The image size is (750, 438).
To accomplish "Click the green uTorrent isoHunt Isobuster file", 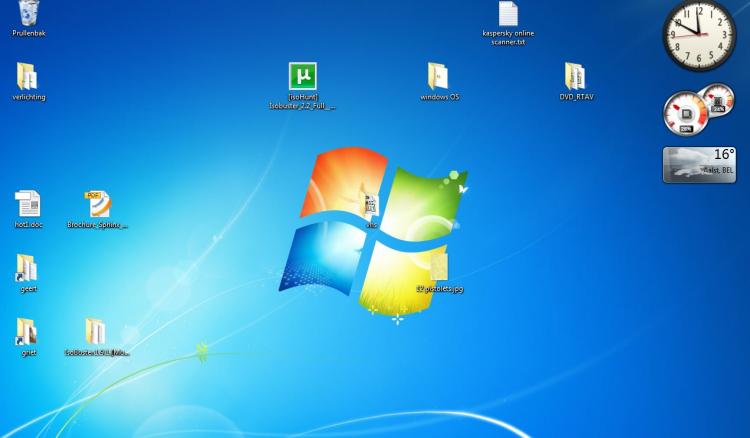I will pos(303,76).
